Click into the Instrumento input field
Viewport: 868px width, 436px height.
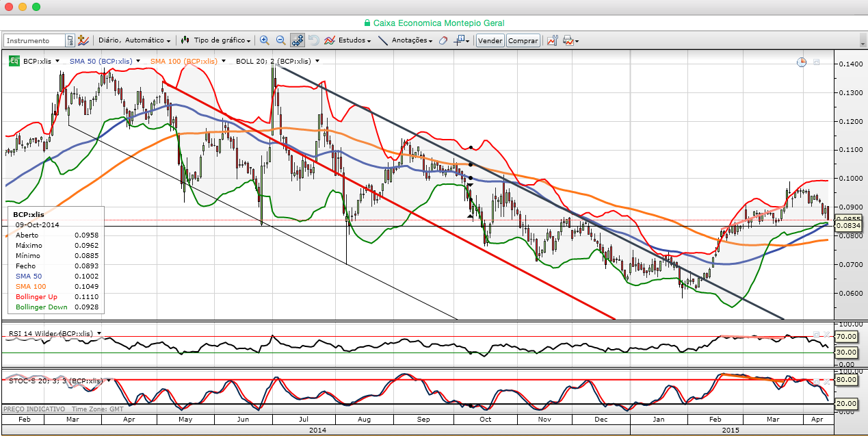point(34,40)
